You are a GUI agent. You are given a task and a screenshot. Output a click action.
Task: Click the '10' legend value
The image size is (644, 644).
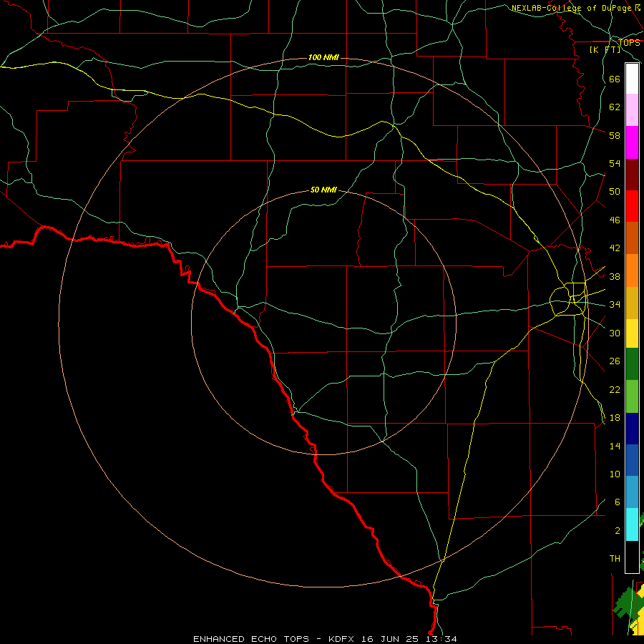tap(615, 474)
